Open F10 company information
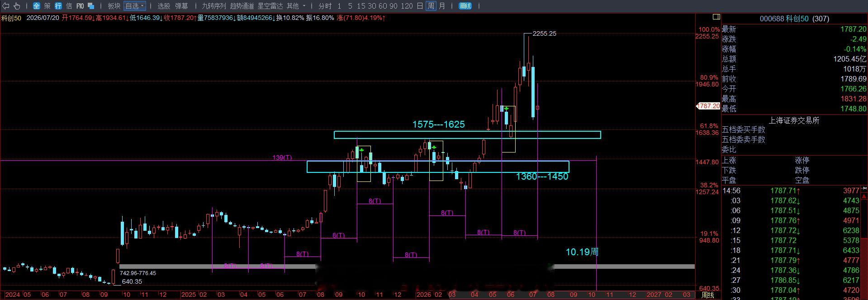Screen dimensions: 868x300 tap(80, 6)
